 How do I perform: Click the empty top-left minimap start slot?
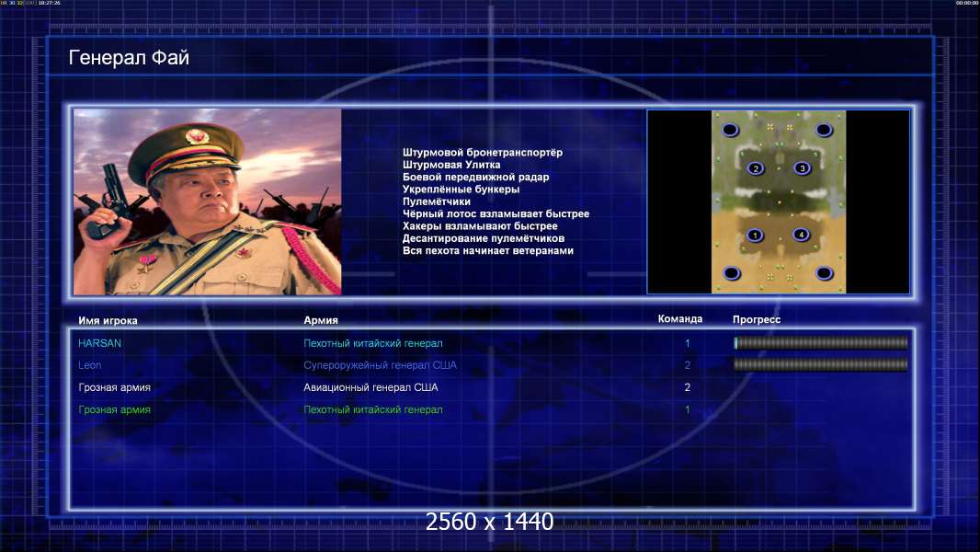tap(730, 130)
